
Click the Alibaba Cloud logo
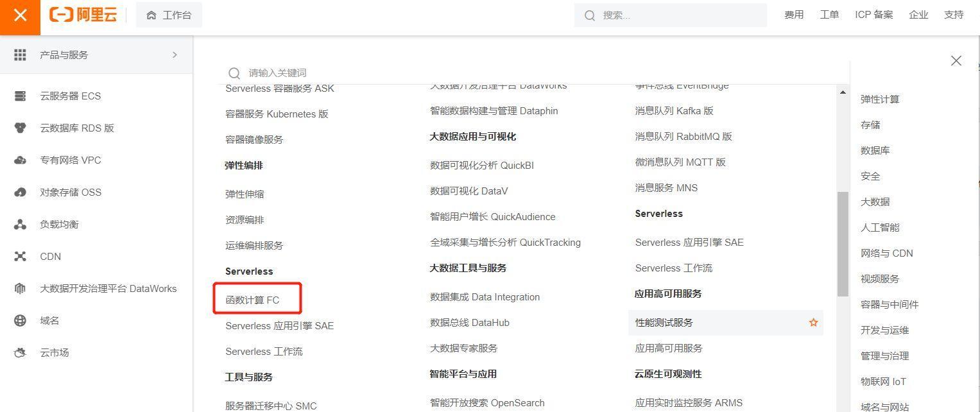pyautogui.click(x=83, y=15)
